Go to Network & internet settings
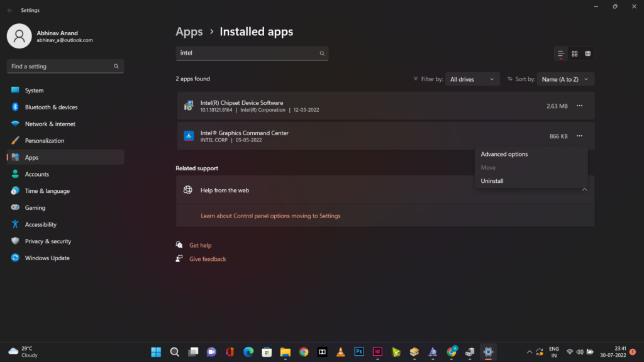644x362 pixels. point(65,124)
